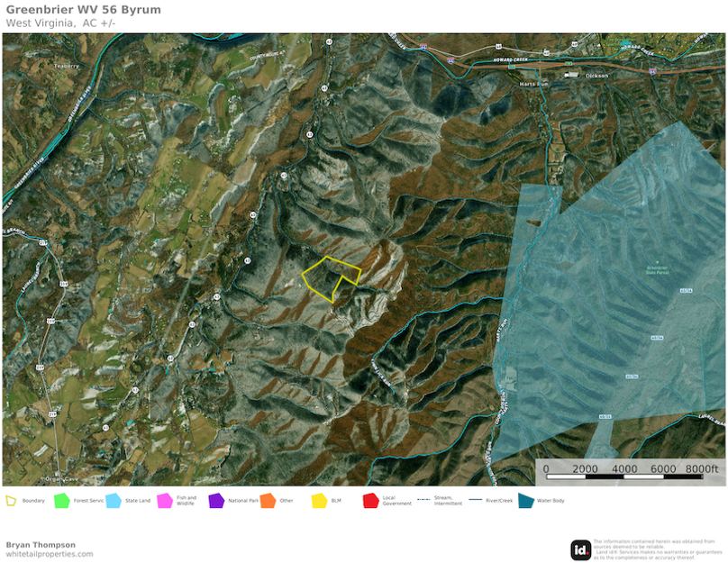This screenshot has width=728, height=563.
Task: Click the Greenbrier WV 56 Byrum title
Action: tap(86, 10)
